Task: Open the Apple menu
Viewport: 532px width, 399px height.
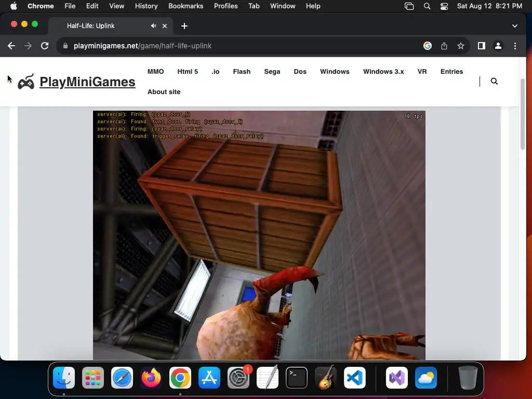Action: [14, 6]
